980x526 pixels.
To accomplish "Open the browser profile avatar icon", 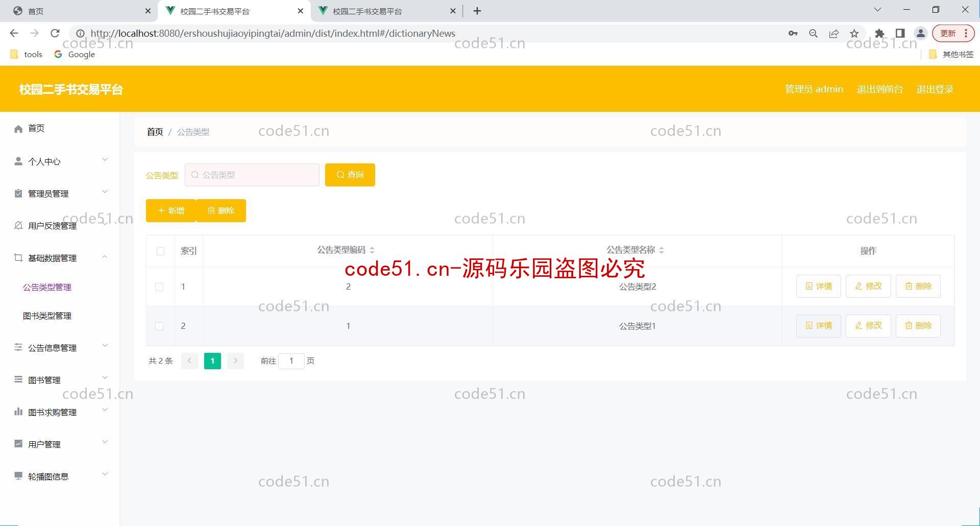I will point(921,33).
